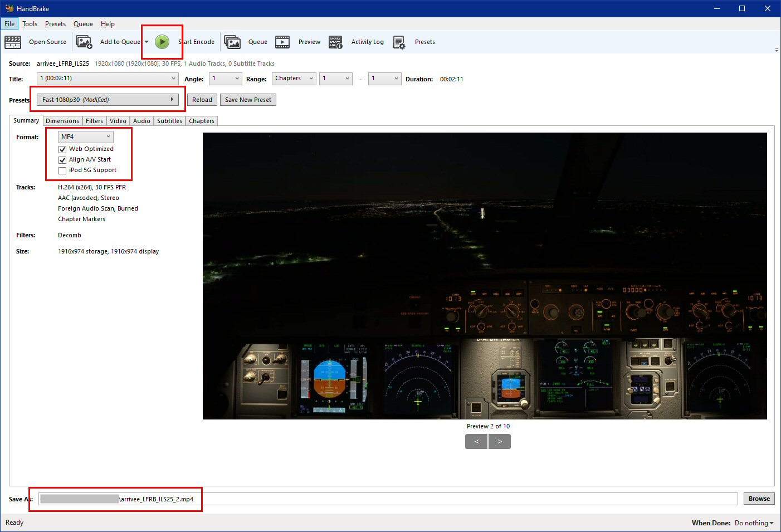The height and width of the screenshot is (532, 781).
Task: Click the Presets toolbar gear icon
Action: coord(399,42)
